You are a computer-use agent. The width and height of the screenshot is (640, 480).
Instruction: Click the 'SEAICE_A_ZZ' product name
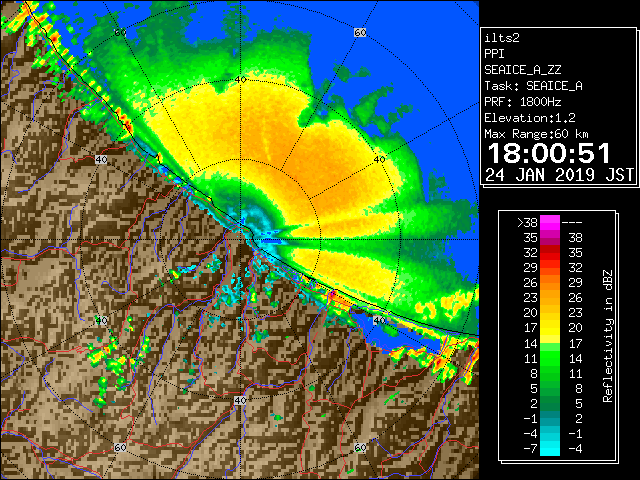coord(522,70)
